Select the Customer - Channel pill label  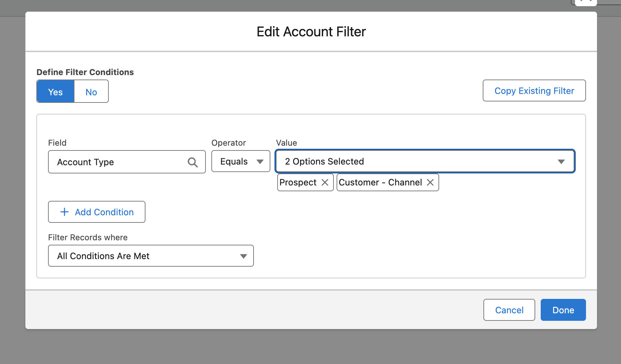(x=380, y=182)
